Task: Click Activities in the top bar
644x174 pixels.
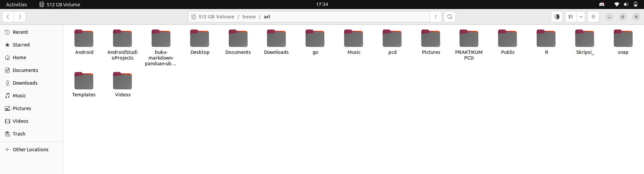Action: 16,4
